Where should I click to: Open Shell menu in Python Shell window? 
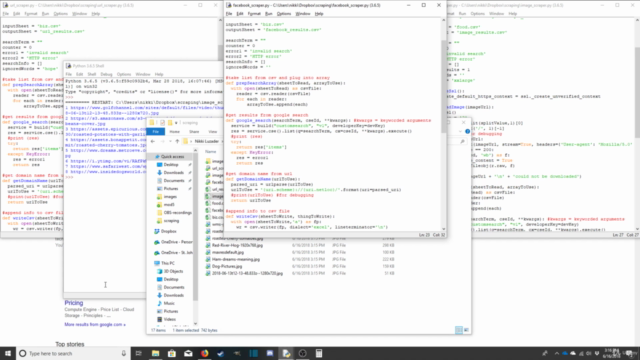[x=92, y=74]
